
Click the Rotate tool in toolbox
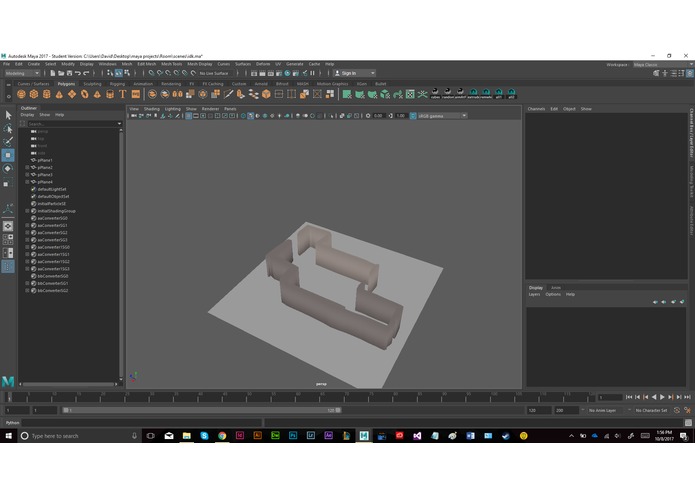pos(8,168)
